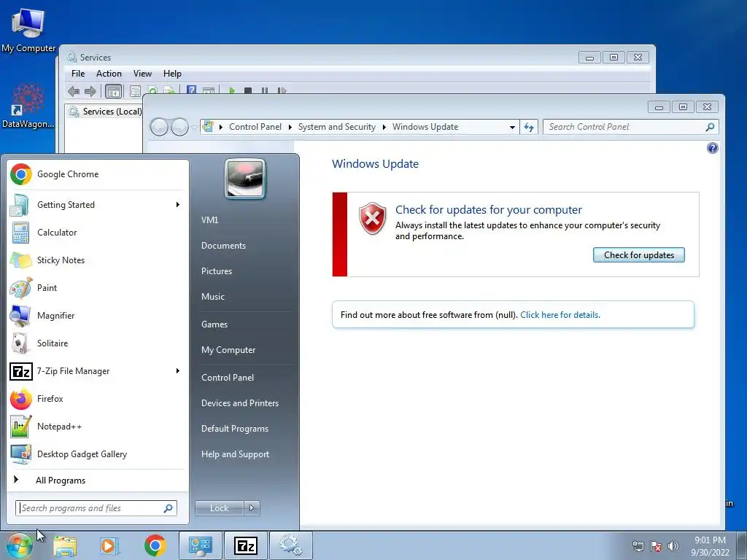
Task: Switch to Control Panel window in taskbar
Action: point(200,545)
